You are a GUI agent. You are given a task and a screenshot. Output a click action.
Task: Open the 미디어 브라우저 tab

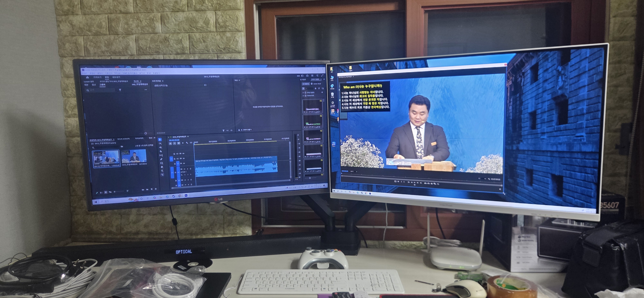(123, 139)
